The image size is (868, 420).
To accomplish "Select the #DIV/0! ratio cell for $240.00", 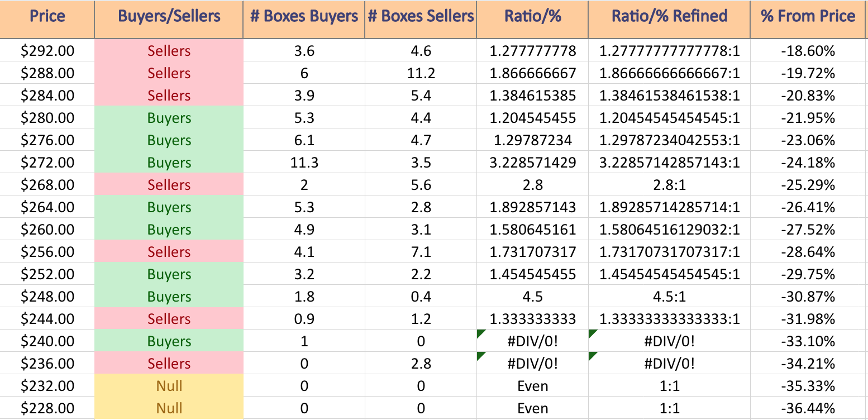I will (x=532, y=341).
